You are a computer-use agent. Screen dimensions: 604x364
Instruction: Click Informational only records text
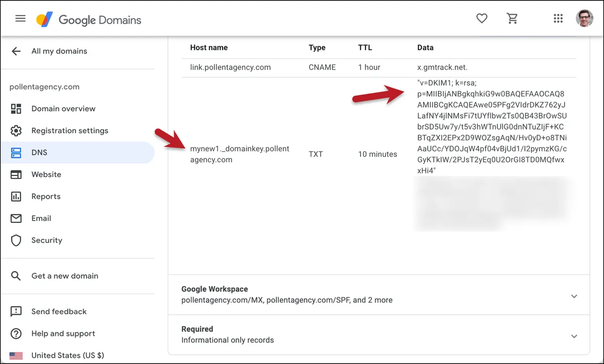coord(228,340)
